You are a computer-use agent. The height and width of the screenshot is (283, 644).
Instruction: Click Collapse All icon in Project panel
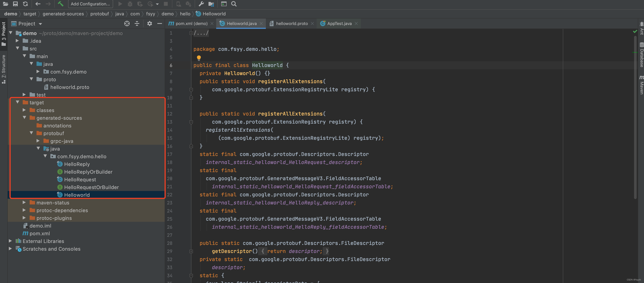pos(137,23)
